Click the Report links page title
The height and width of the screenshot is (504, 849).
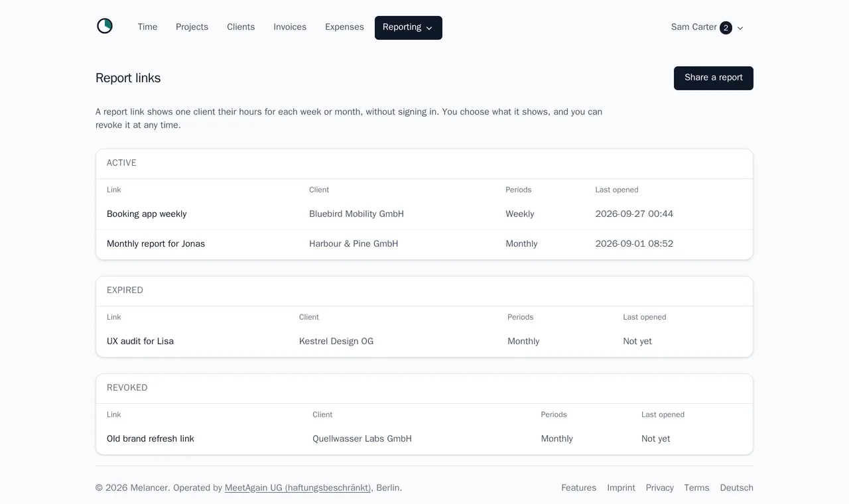pyautogui.click(x=128, y=78)
